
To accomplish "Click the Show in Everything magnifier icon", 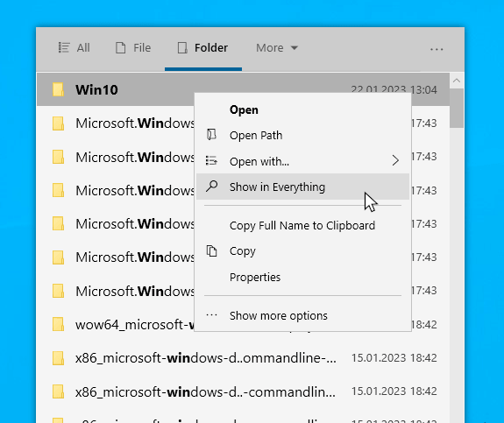I will pos(212,186).
